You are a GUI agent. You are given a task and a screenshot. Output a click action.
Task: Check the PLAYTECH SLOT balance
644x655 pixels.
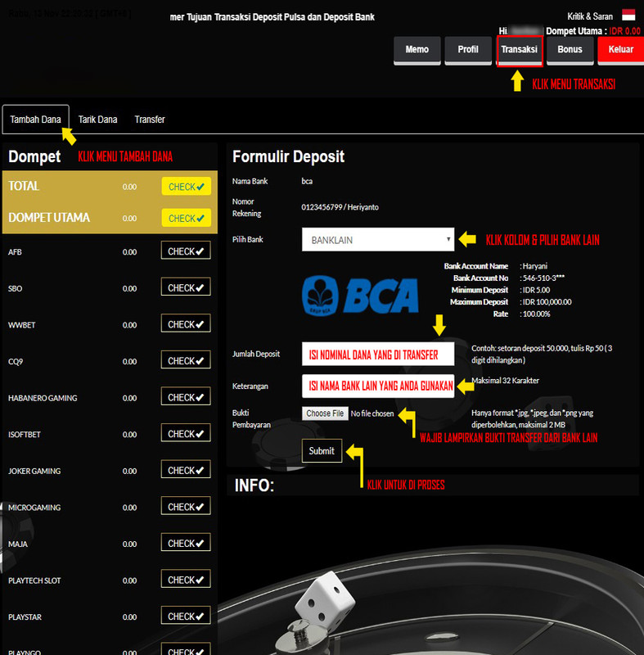point(186,579)
